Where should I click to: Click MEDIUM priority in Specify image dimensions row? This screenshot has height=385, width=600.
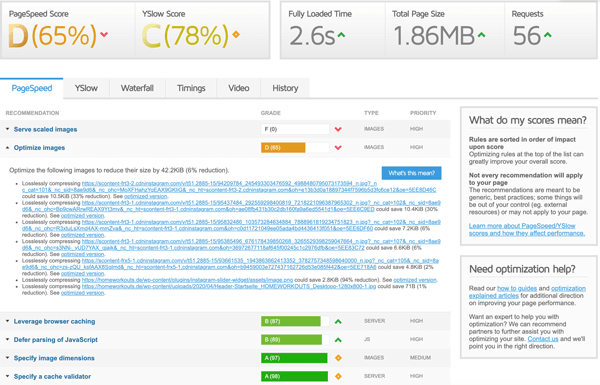pos(420,358)
